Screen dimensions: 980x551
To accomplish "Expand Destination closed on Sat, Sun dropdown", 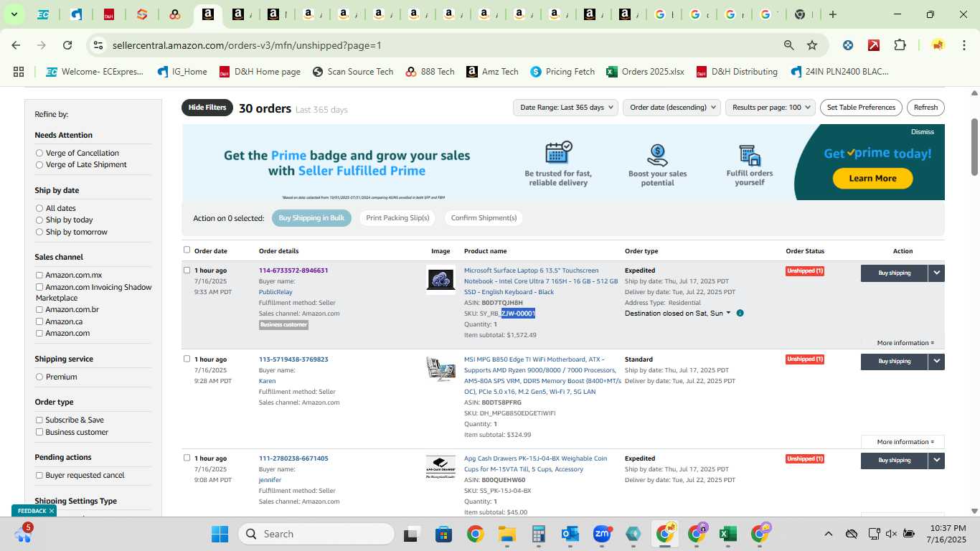I will (678, 314).
